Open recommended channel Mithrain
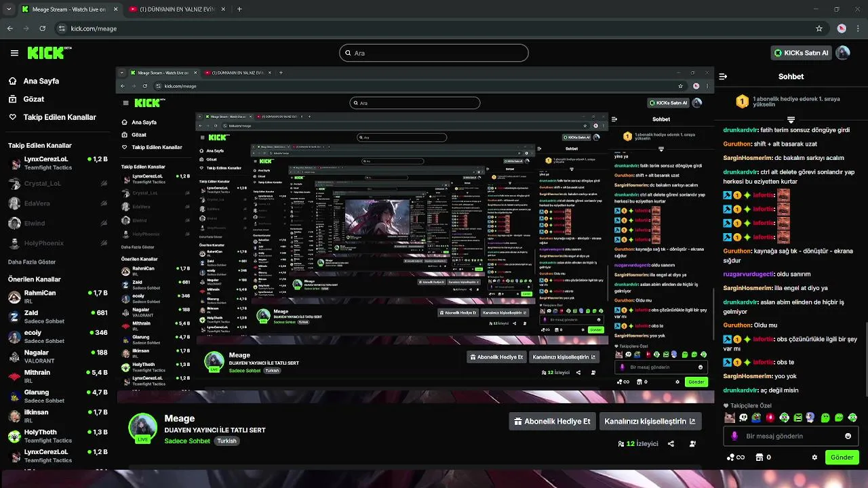The width and height of the screenshot is (868, 488). coord(57,376)
